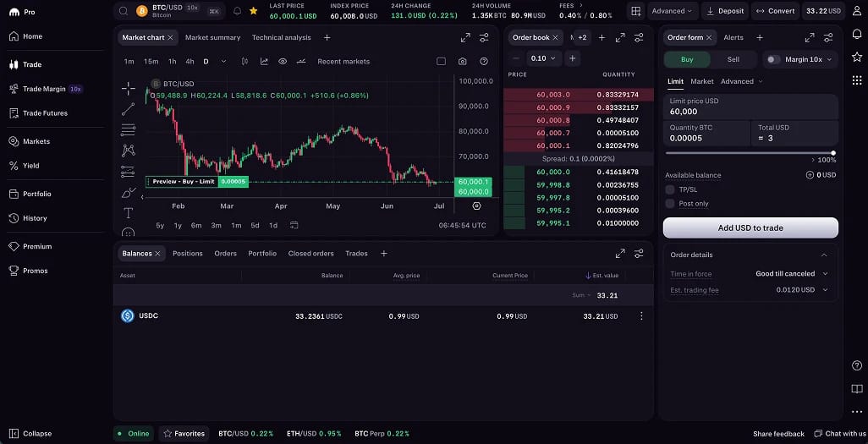868x444 pixels.
Task: Choose the text annotation tool
Action: point(129,213)
